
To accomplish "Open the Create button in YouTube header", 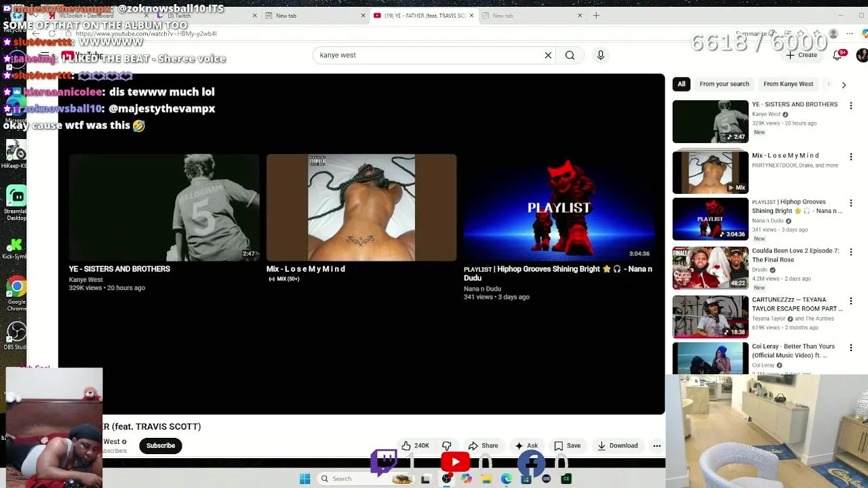I will pyautogui.click(x=802, y=55).
